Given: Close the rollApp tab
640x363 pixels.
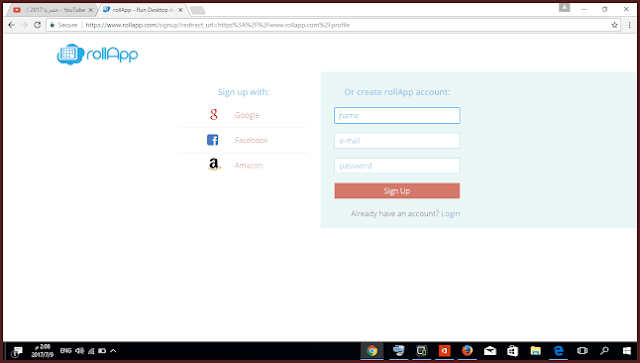Looking at the screenshot, I should click(180, 10).
